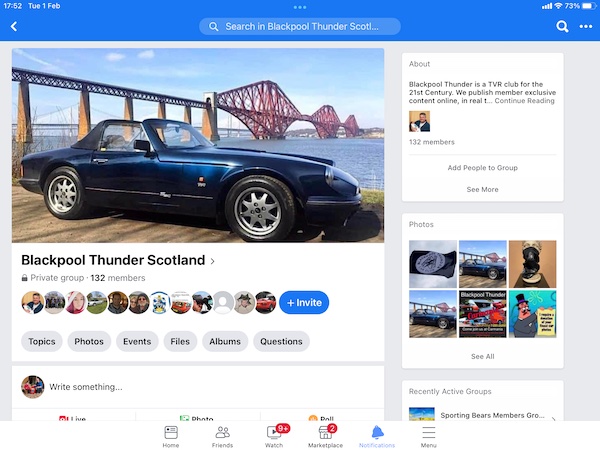
Task: Select the Topics tab
Action: coord(42,341)
